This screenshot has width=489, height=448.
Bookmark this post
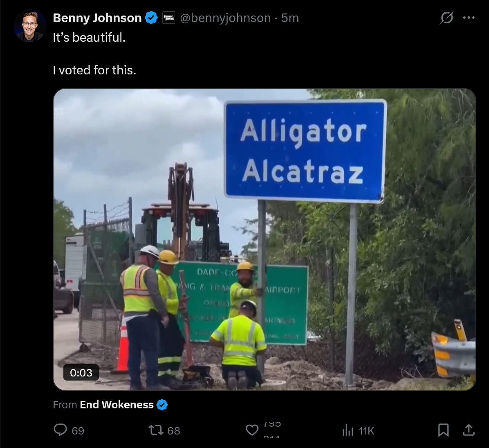[x=443, y=430]
